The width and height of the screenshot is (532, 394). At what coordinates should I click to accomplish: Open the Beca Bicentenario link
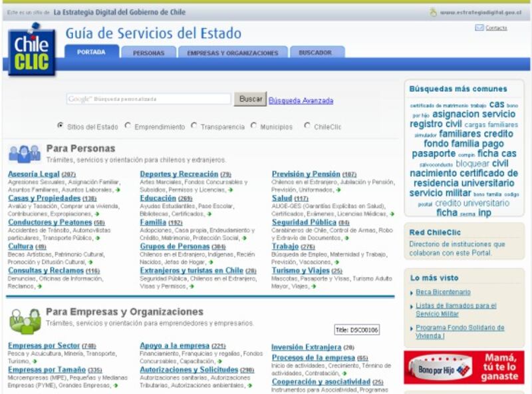pos(443,292)
